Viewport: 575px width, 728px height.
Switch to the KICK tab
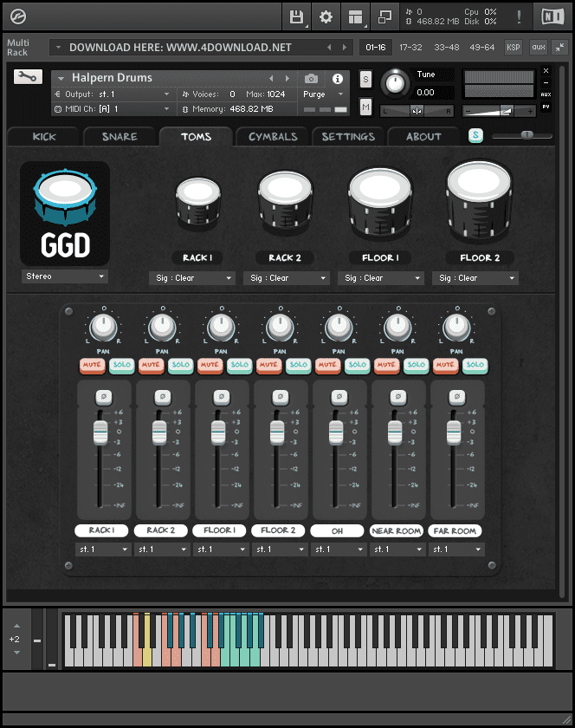pyautogui.click(x=44, y=137)
